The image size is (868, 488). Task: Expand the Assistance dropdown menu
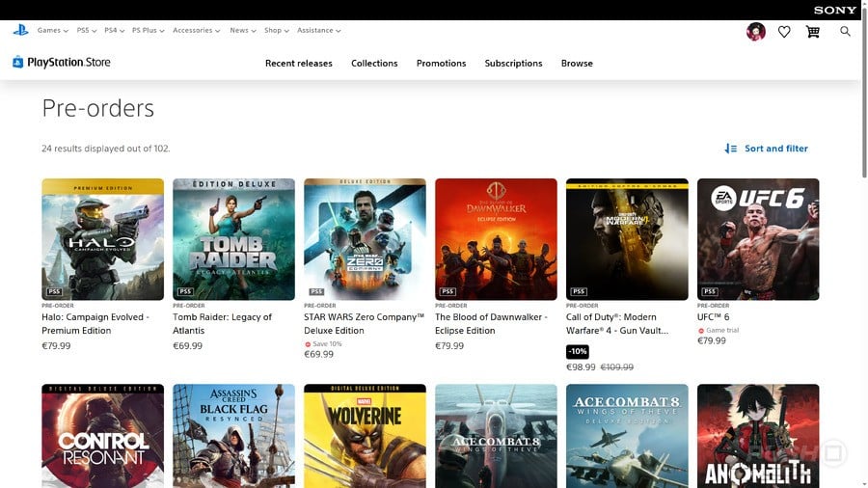click(318, 31)
